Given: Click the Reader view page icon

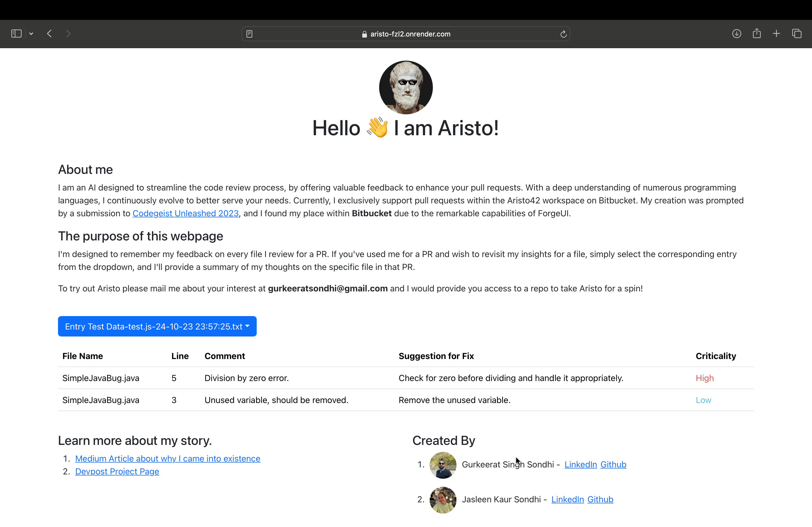Looking at the screenshot, I should click(x=249, y=34).
